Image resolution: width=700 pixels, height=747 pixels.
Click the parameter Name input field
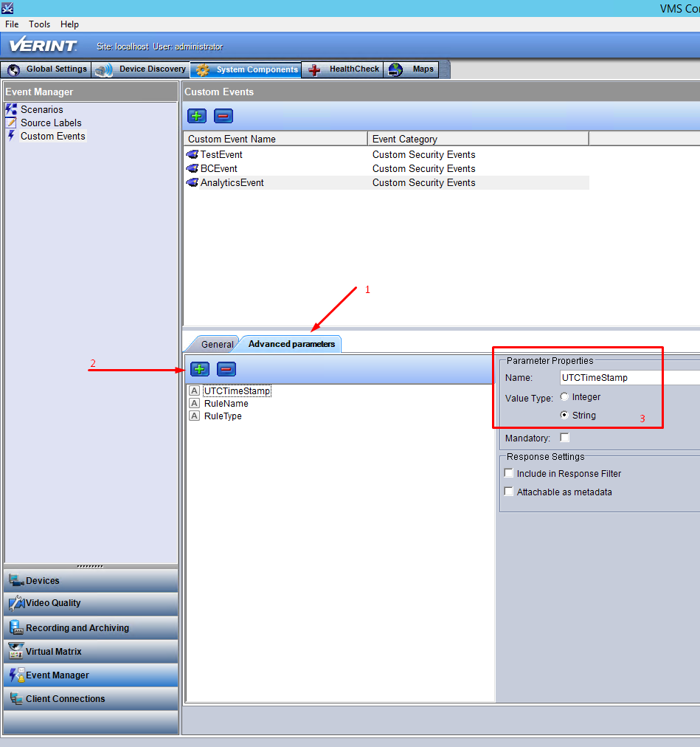(x=629, y=378)
